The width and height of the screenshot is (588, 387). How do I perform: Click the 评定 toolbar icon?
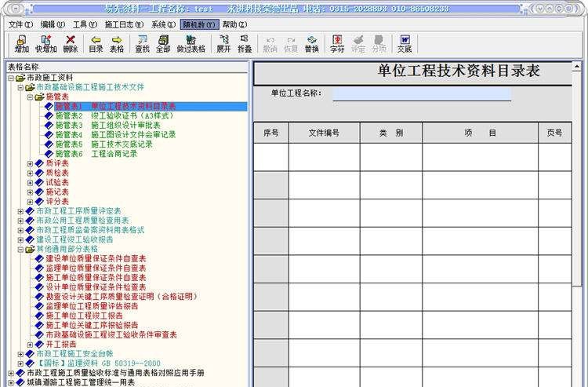coord(358,43)
